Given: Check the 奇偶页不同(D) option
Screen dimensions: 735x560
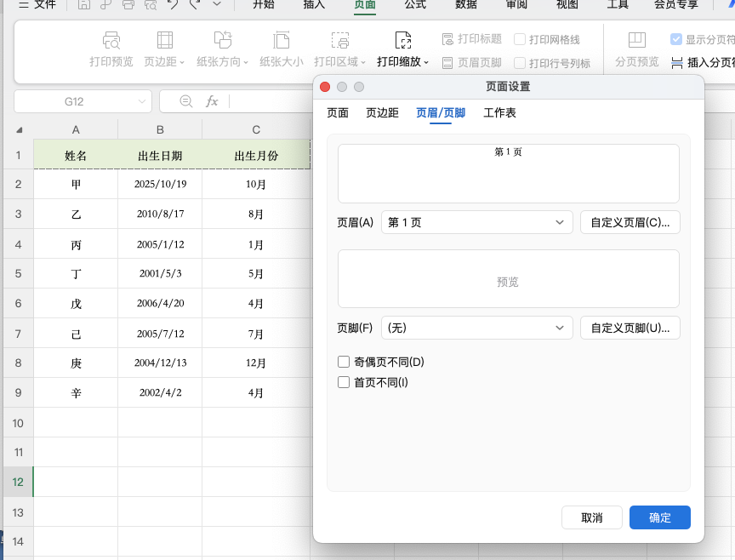Looking at the screenshot, I should point(344,362).
